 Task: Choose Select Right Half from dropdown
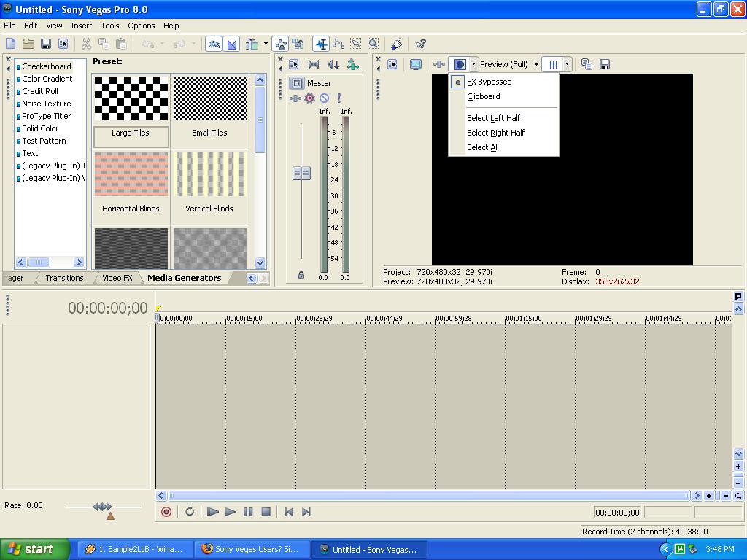495,133
